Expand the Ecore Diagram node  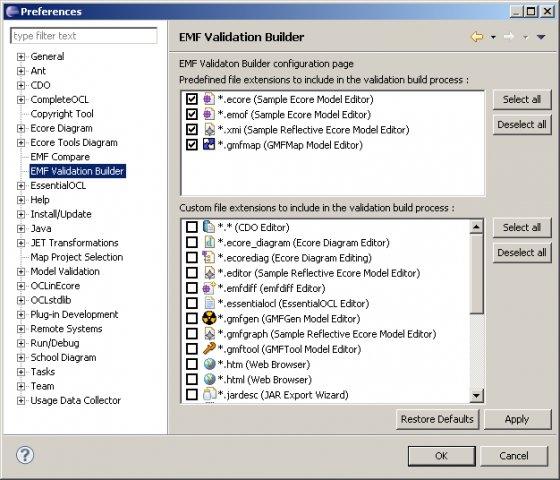click(21, 128)
